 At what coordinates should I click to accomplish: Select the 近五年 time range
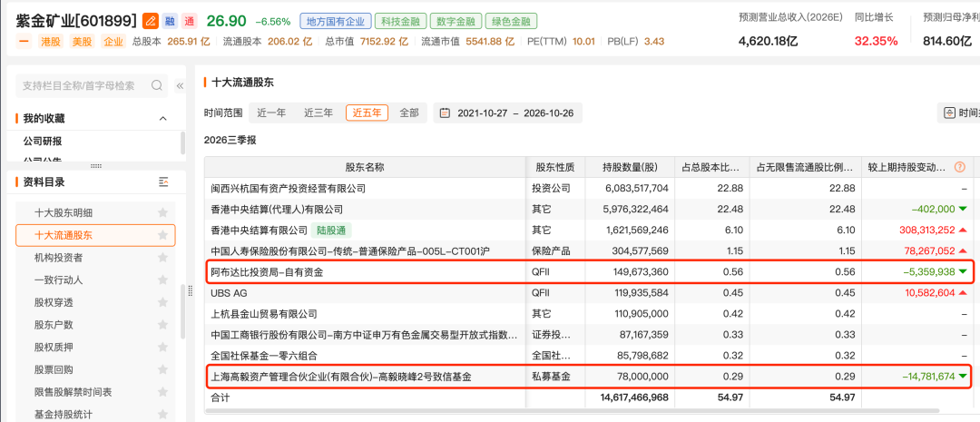[367, 113]
